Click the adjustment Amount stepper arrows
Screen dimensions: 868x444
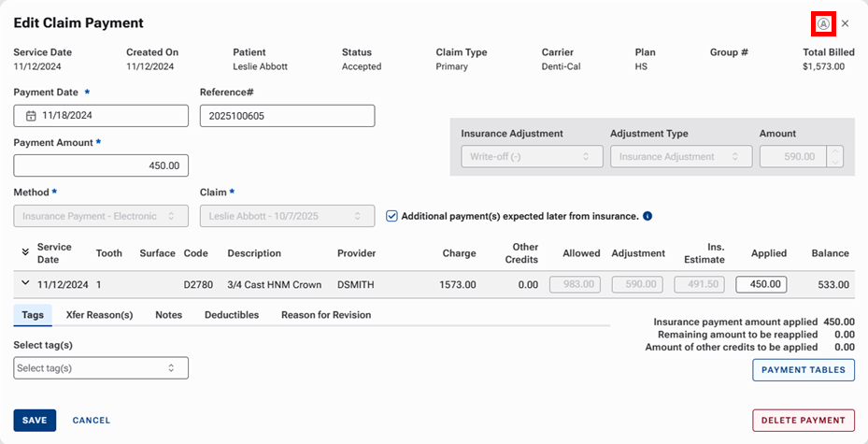[835, 157]
